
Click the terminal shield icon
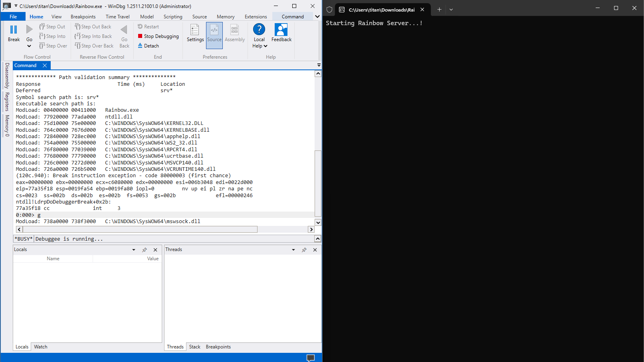(329, 10)
